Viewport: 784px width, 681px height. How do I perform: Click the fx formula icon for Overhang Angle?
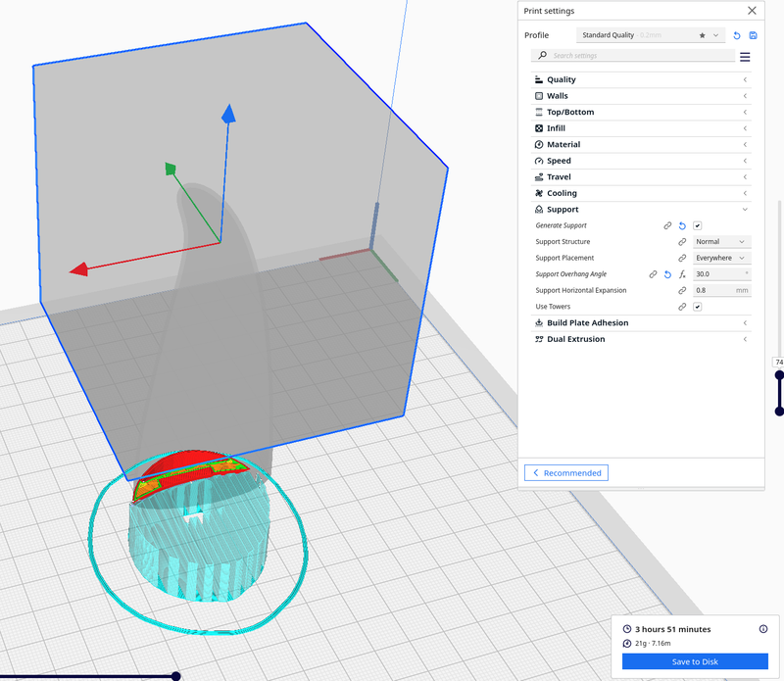tap(682, 274)
